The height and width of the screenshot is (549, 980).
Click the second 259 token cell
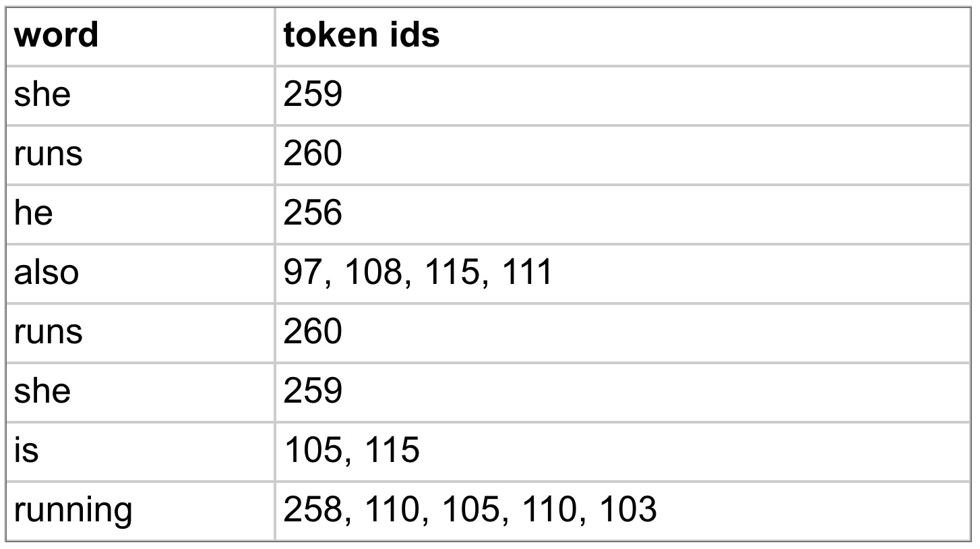tap(313, 392)
